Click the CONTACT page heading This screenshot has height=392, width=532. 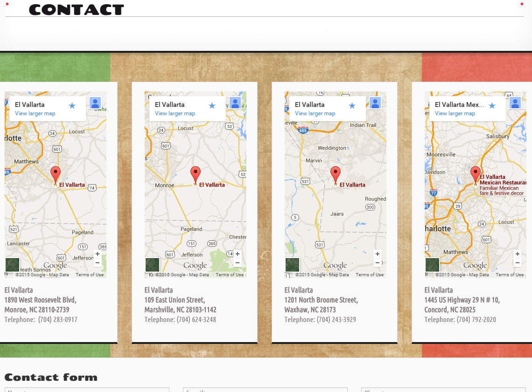[77, 9]
